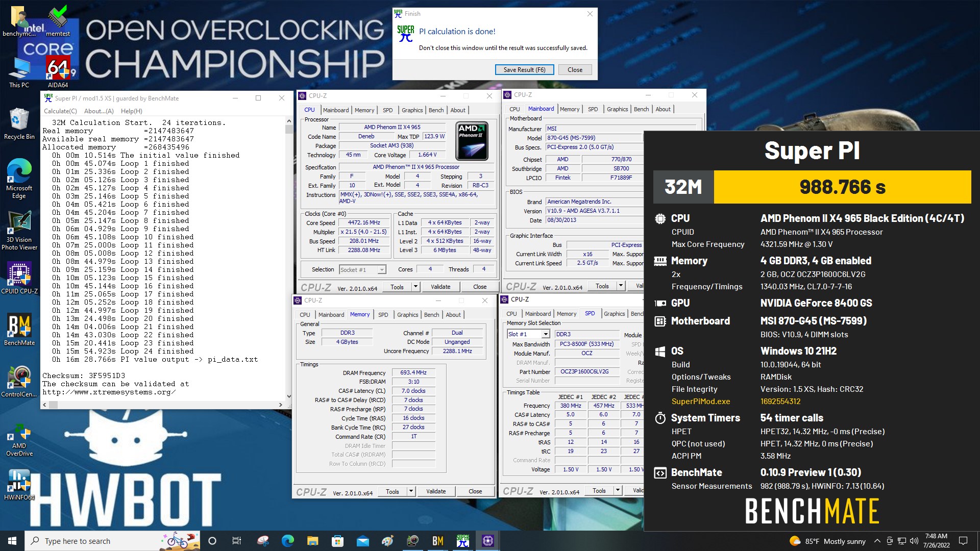
Task: Click taskbar clock showing 7:48 AM
Action: tap(936, 541)
